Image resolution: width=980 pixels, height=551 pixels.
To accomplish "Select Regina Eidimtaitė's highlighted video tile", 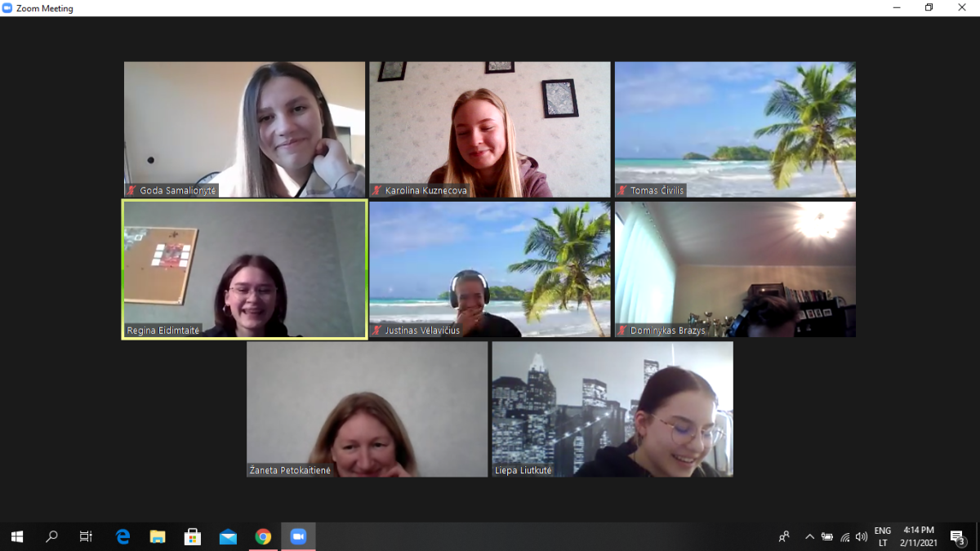I will pos(245,269).
